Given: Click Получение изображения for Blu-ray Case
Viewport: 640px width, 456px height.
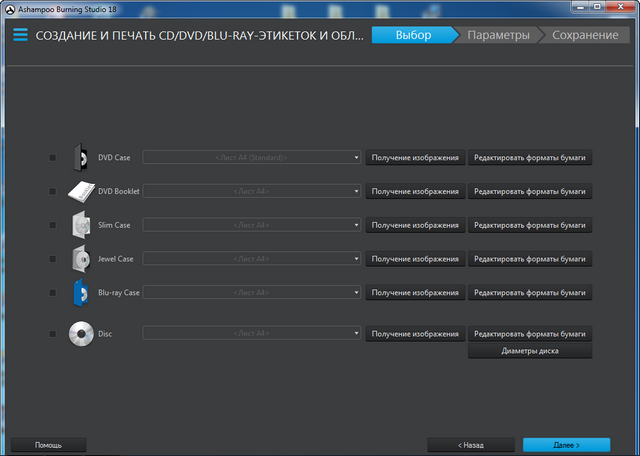Looking at the screenshot, I should click(x=415, y=293).
